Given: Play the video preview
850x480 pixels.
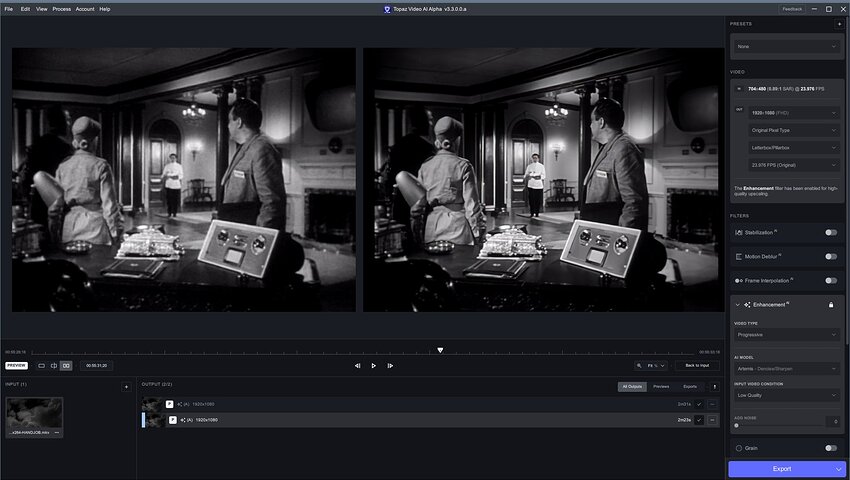Looking at the screenshot, I should (x=374, y=366).
